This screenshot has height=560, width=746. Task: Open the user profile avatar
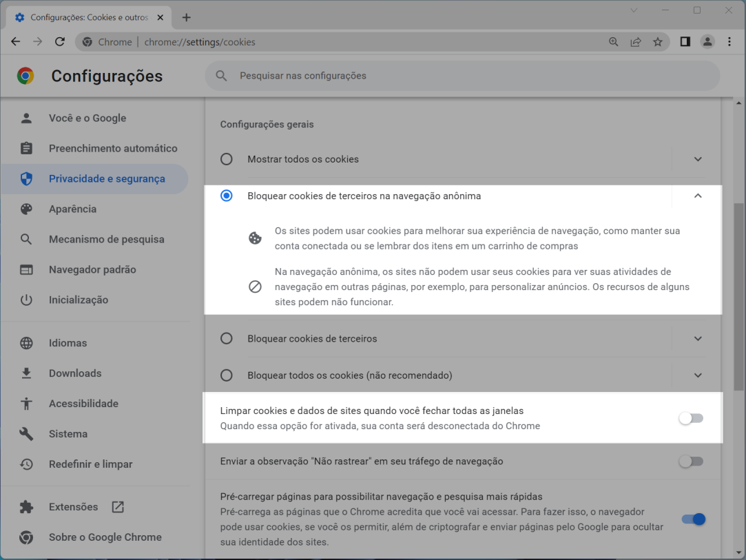point(707,42)
